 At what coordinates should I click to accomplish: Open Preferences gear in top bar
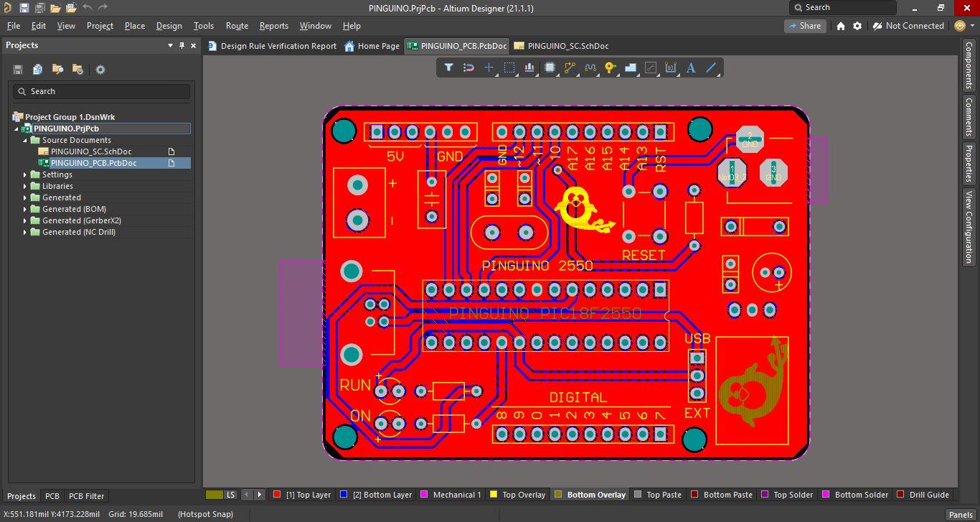(x=857, y=26)
